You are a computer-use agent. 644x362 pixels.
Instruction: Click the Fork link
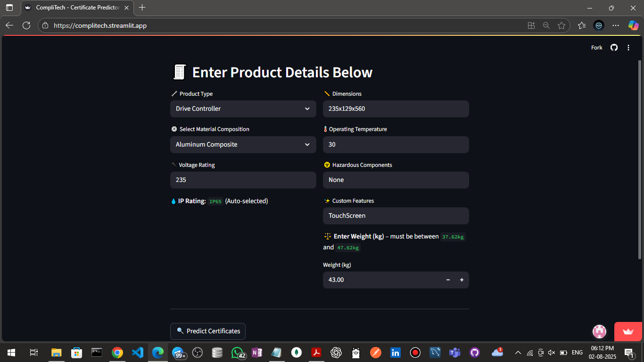click(x=597, y=48)
